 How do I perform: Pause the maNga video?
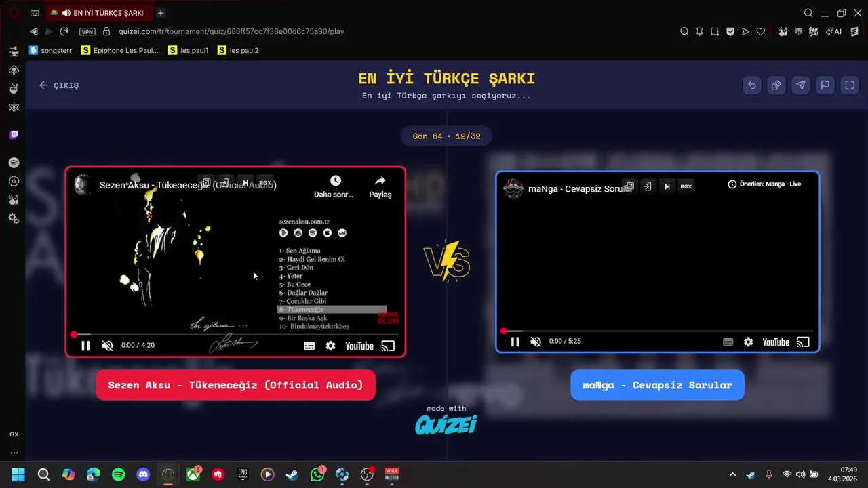[515, 342]
